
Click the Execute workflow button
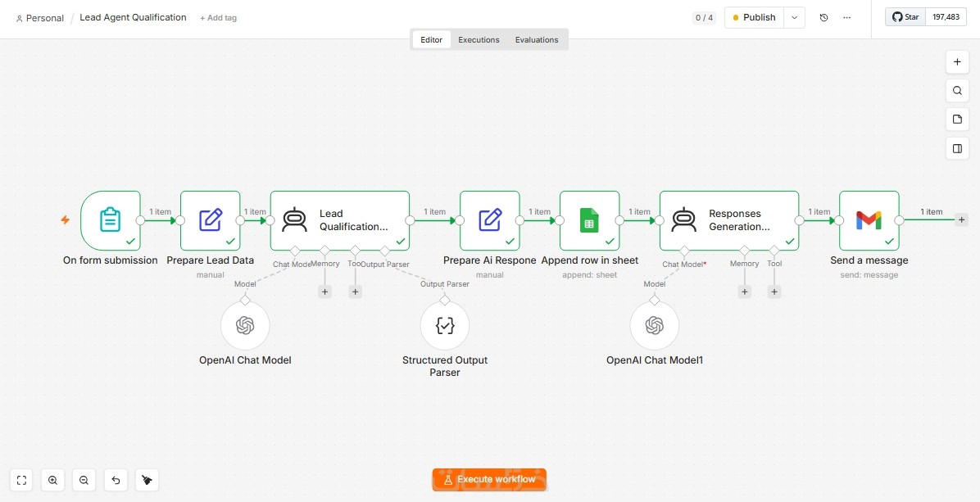point(489,480)
